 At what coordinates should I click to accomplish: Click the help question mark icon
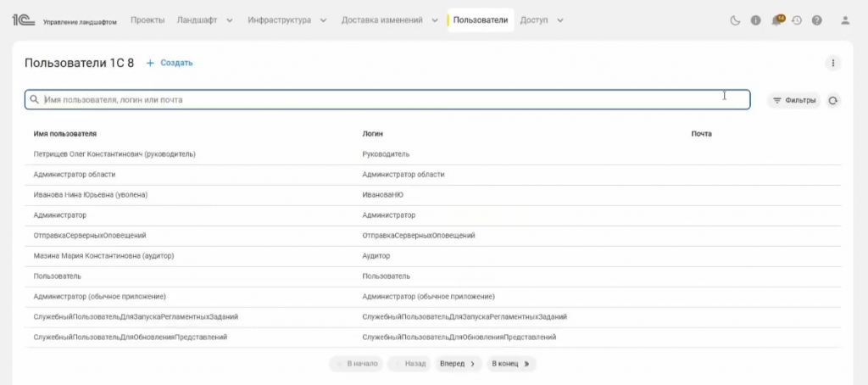817,20
